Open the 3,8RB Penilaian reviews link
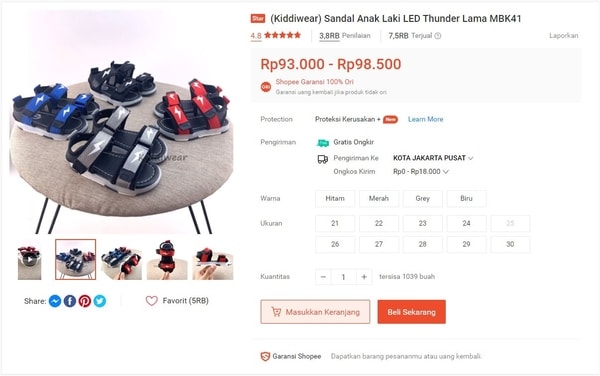600x376 pixels. 345,36
